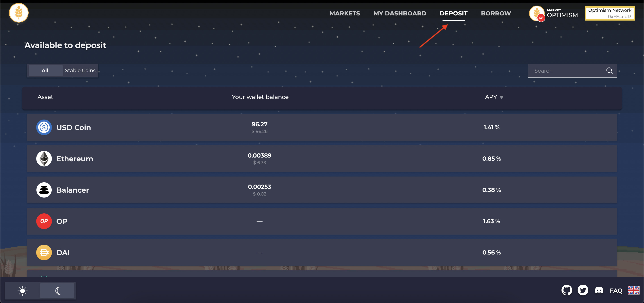Image resolution: width=644 pixels, height=303 pixels.
Task: Click the Ethereum asset icon
Action: click(x=44, y=158)
